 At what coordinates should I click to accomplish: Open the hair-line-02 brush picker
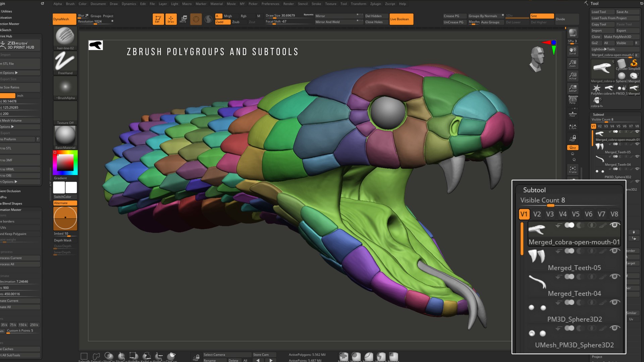65,38
